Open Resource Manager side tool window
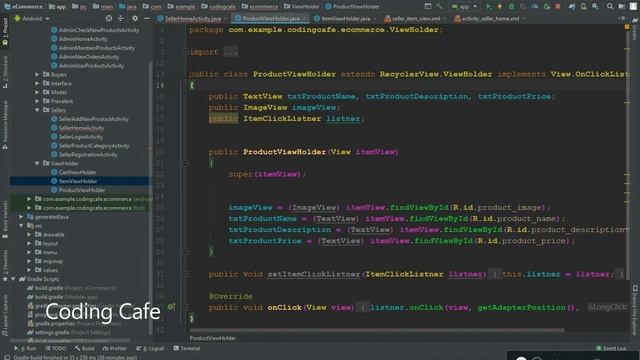This screenshot has height=360, width=640. click(x=5, y=124)
